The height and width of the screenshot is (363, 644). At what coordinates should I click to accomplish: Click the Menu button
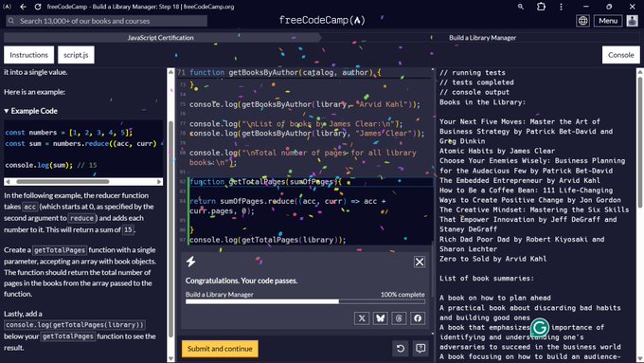pos(608,21)
